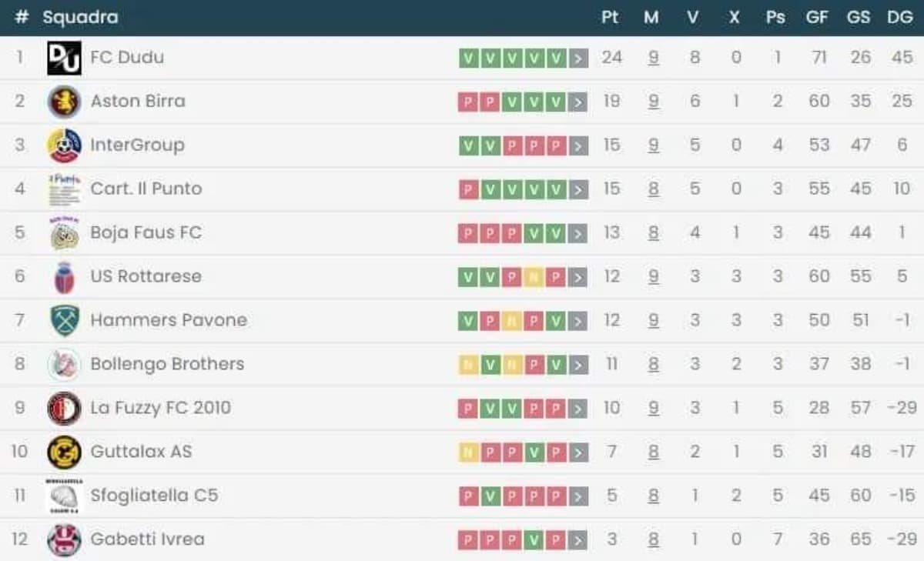The image size is (924, 561).
Task: Click the FC Dudu team logo
Action: (64, 58)
